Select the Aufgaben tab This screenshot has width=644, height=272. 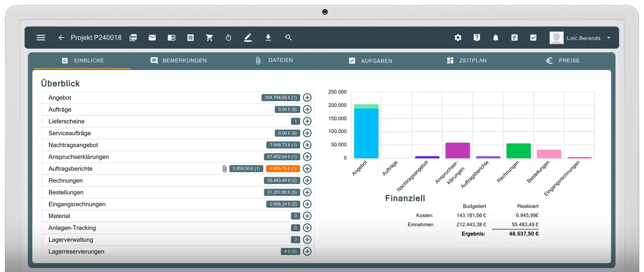tap(371, 61)
